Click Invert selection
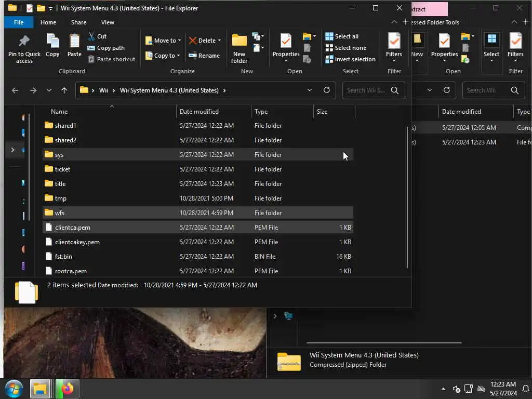The image size is (532, 399). (351, 59)
